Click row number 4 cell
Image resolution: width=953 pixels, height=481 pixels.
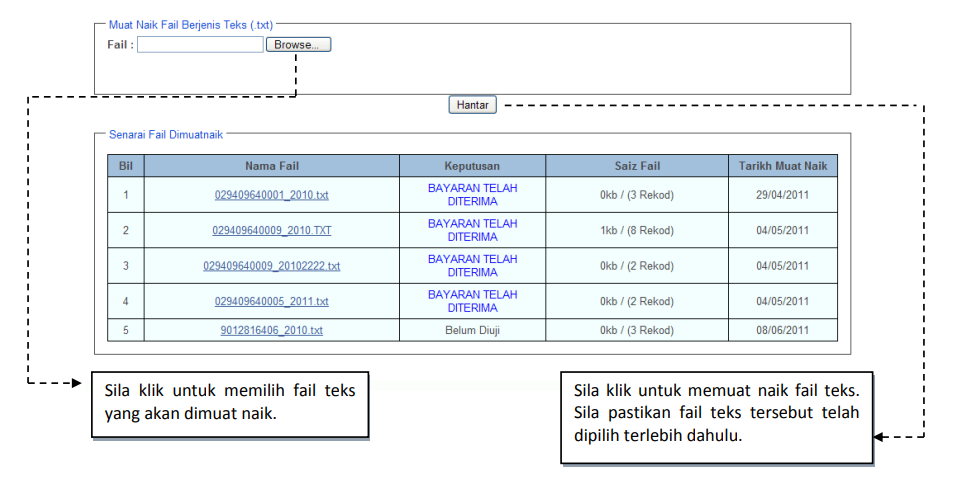126,301
